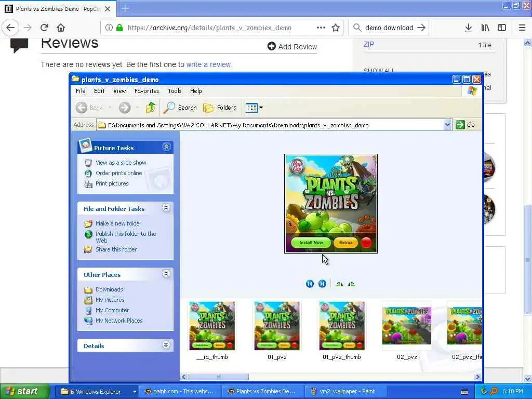Collapse the Picture Tasks panel
This screenshot has width=532, height=399.
coord(166,147)
